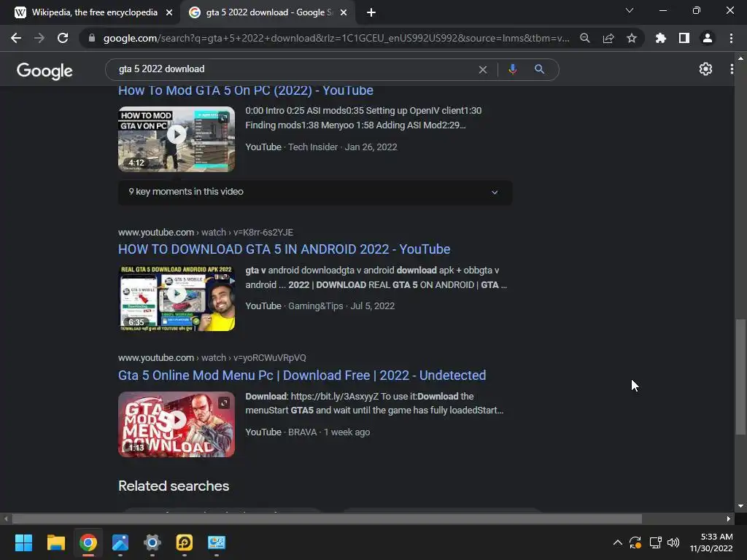Open the Settings gear in taskbar

152,542
